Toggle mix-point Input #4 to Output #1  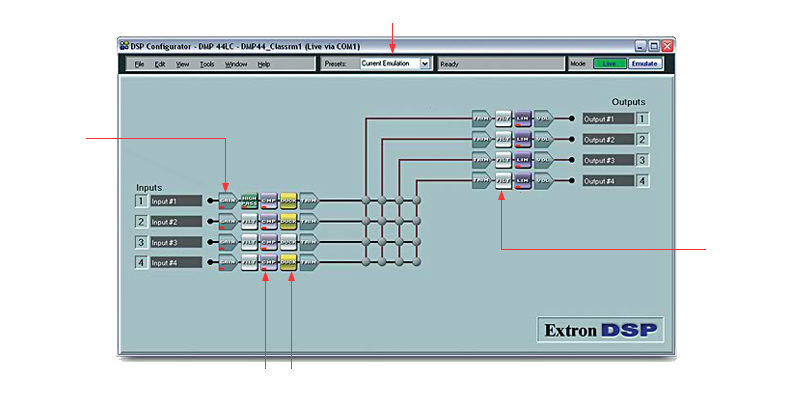pos(366,262)
